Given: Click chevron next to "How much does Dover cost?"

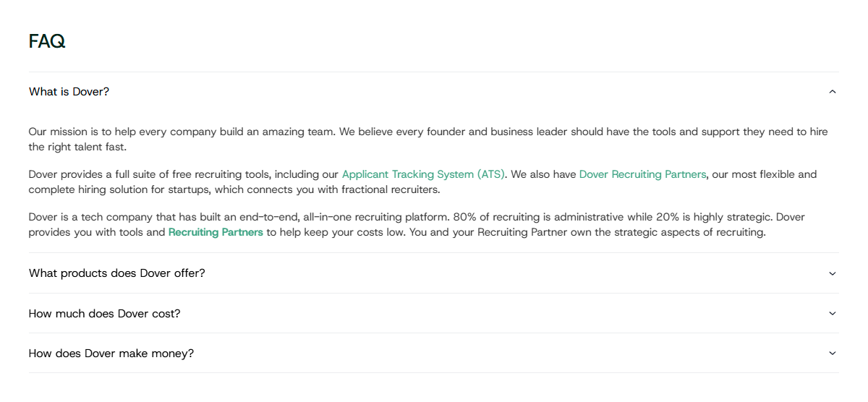Looking at the screenshot, I should 832,314.
